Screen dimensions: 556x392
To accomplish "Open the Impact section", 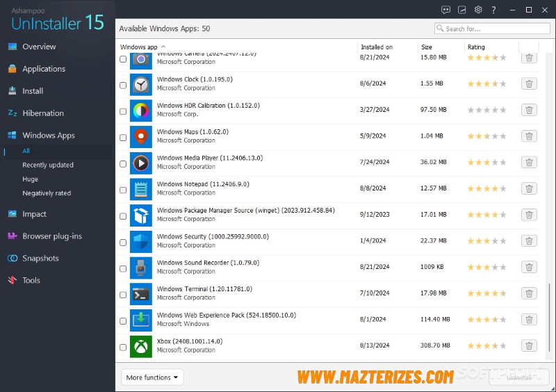I will tap(34, 214).
